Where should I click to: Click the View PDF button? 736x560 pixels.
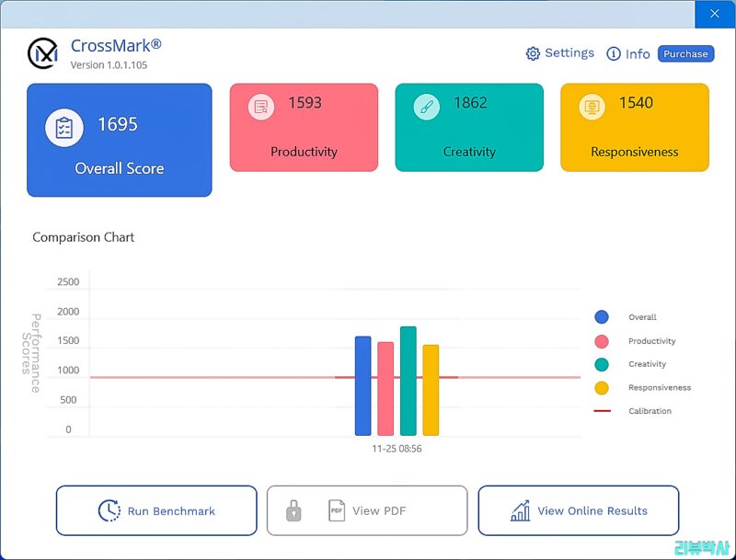pos(367,510)
